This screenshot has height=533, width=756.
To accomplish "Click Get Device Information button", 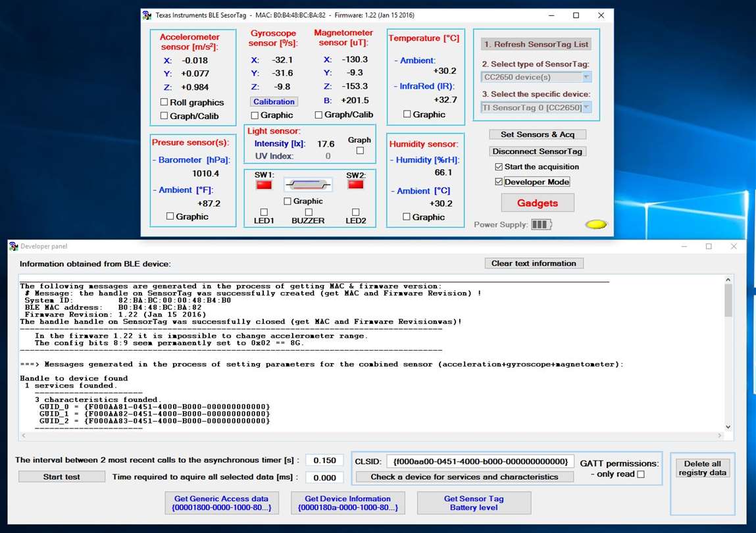I will point(347,503).
